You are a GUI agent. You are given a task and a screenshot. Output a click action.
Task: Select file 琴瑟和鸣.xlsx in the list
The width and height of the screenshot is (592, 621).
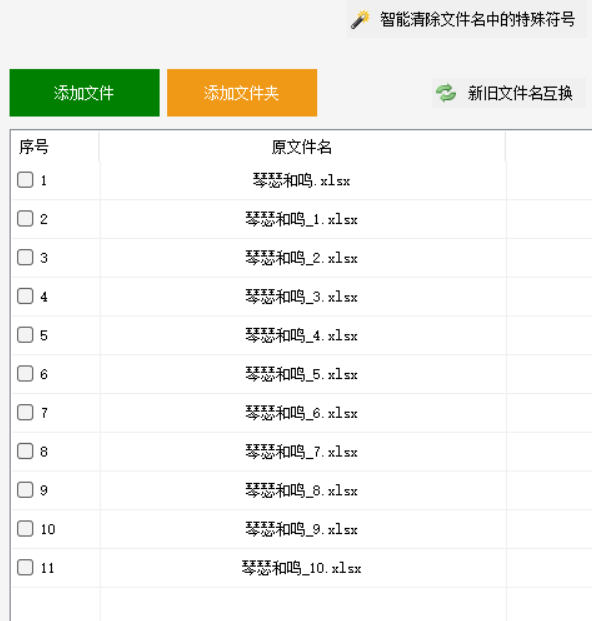click(302, 181)
